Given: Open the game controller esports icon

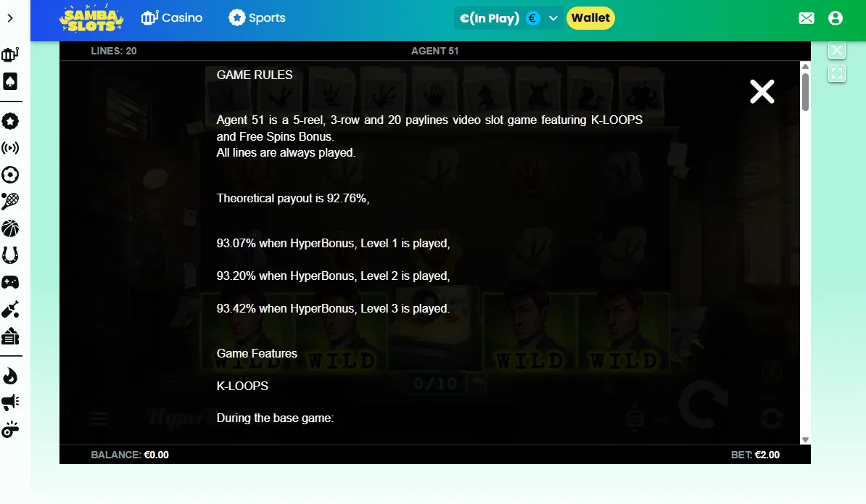Looking at the screenshot, I should pyautogui.click(x=10, y=282).
